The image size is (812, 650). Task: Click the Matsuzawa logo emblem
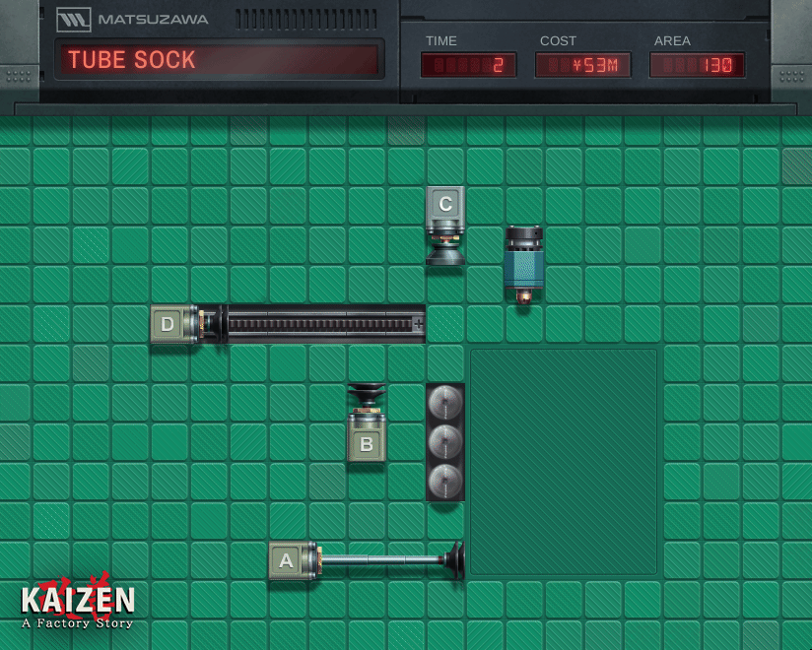coord(74,20)
